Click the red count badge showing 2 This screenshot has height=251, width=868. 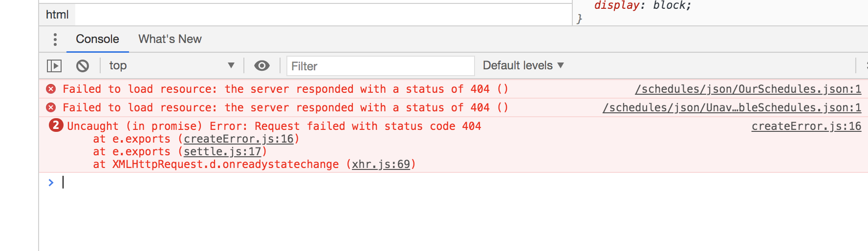[56, 125]
